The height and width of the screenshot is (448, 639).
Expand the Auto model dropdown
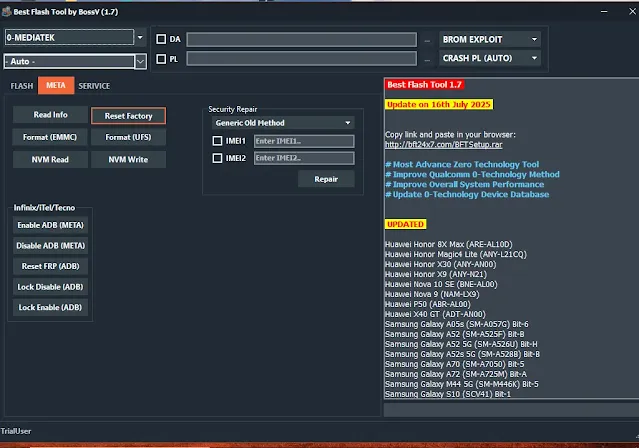point(141,62)
